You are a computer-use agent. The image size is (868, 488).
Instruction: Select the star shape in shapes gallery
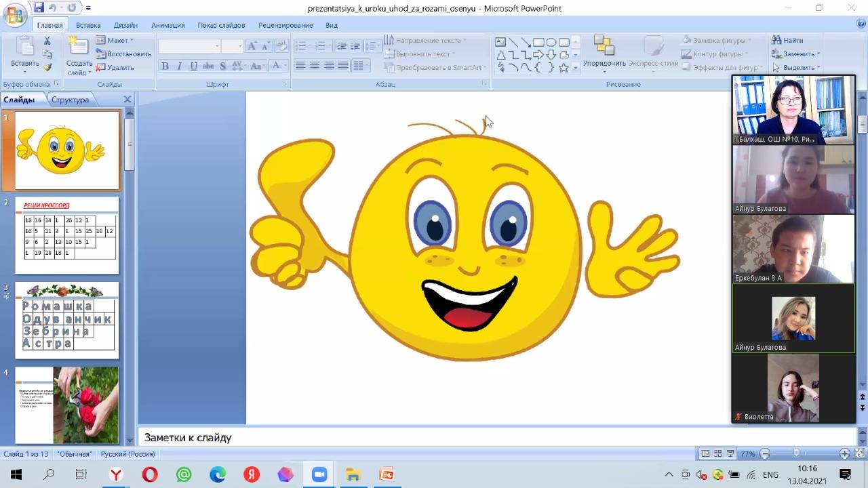(x=564, y=68)
